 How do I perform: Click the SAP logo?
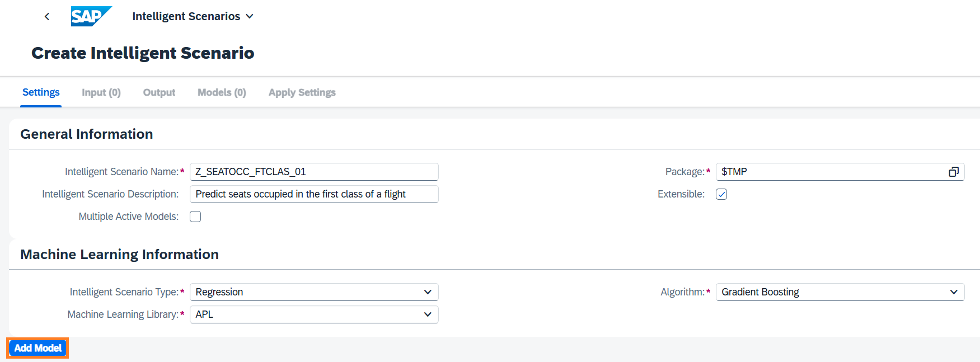[91, 16]
